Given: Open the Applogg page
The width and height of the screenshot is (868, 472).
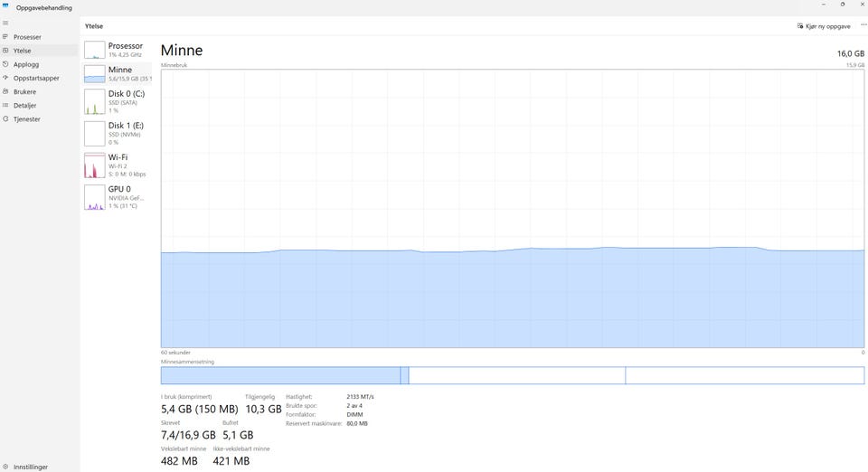Looking at the screenshot, I should [x=26, y=64].
